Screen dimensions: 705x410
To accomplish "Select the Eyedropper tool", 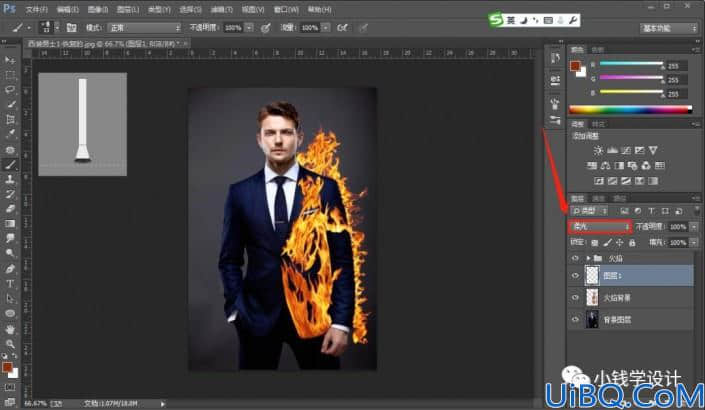I will (x=10, y=134).
